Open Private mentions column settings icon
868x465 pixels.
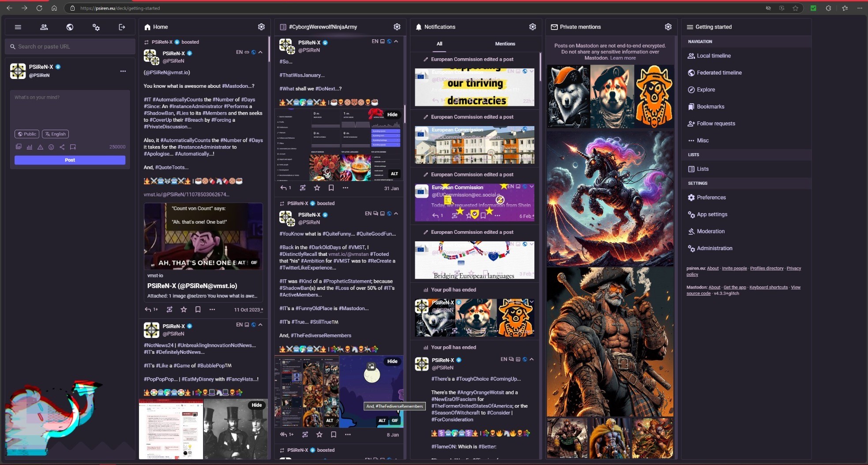click(668, 27)
